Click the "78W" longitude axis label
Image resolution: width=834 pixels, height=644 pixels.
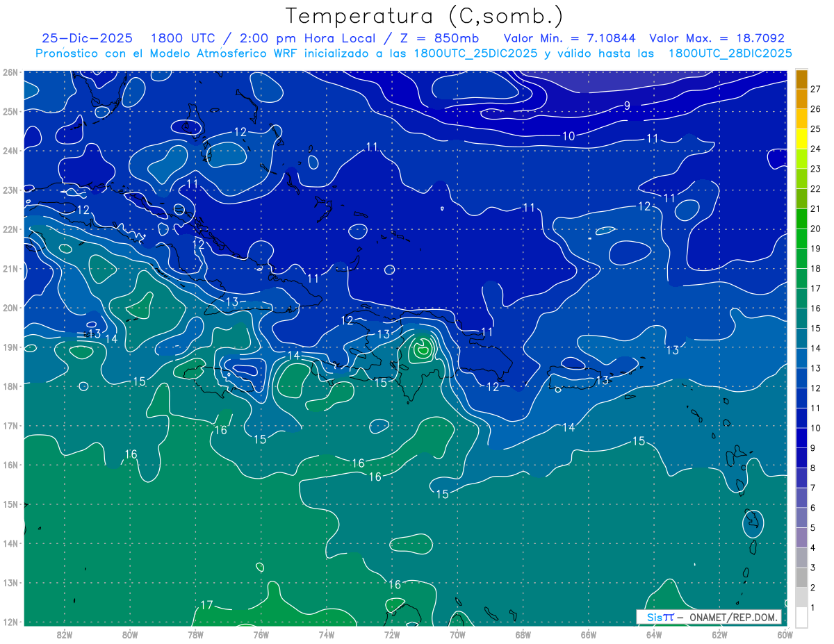click(195, 634)
